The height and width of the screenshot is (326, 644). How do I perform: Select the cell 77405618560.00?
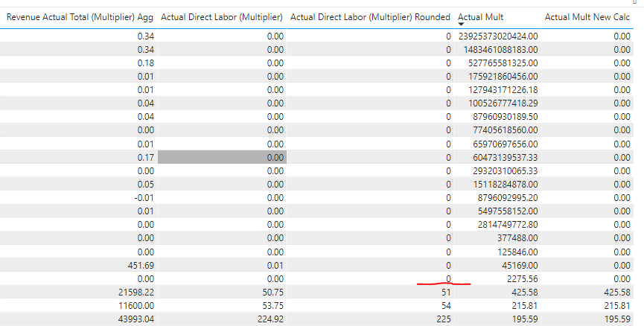(x=506, y=130)
